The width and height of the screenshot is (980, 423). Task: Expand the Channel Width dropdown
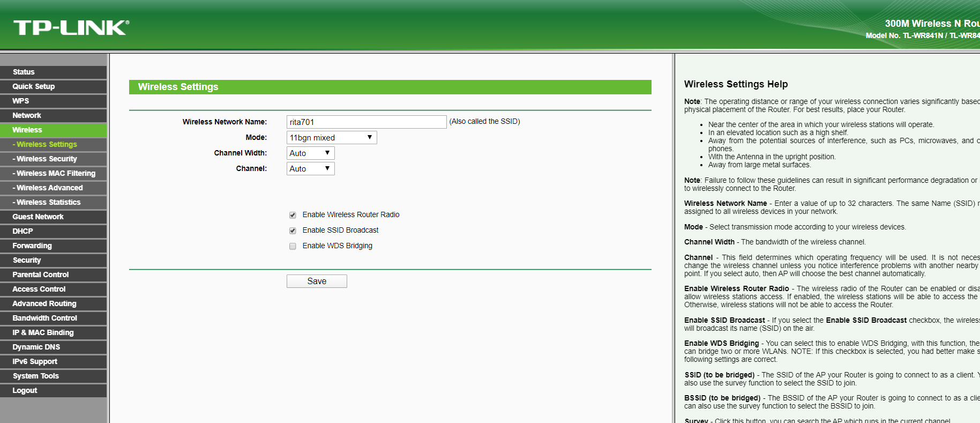point(311,153)
